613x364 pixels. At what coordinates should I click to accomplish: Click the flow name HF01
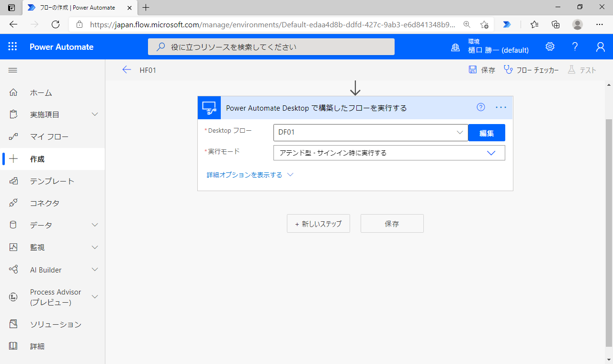click(x=148, y=70)
